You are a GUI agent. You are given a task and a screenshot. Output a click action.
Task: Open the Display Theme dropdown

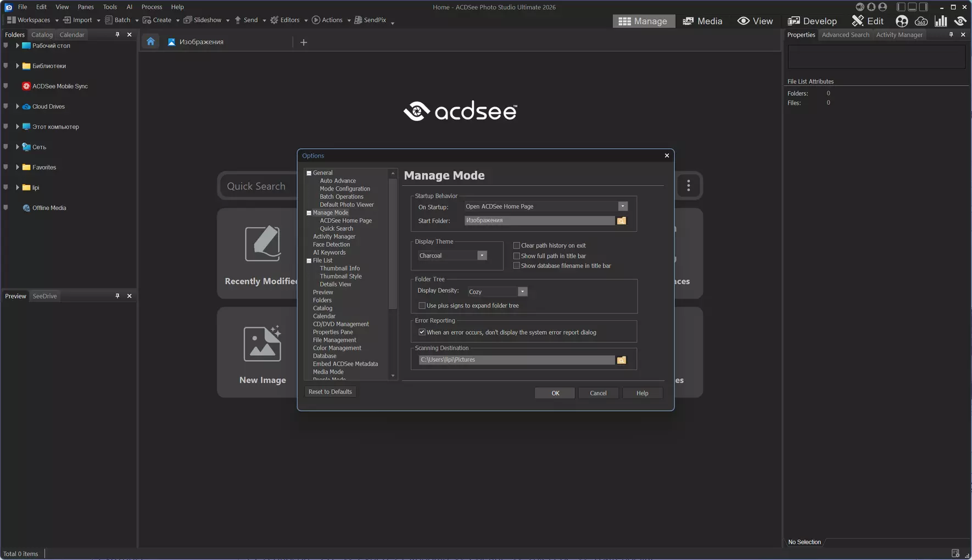click(x=482, y=256)
